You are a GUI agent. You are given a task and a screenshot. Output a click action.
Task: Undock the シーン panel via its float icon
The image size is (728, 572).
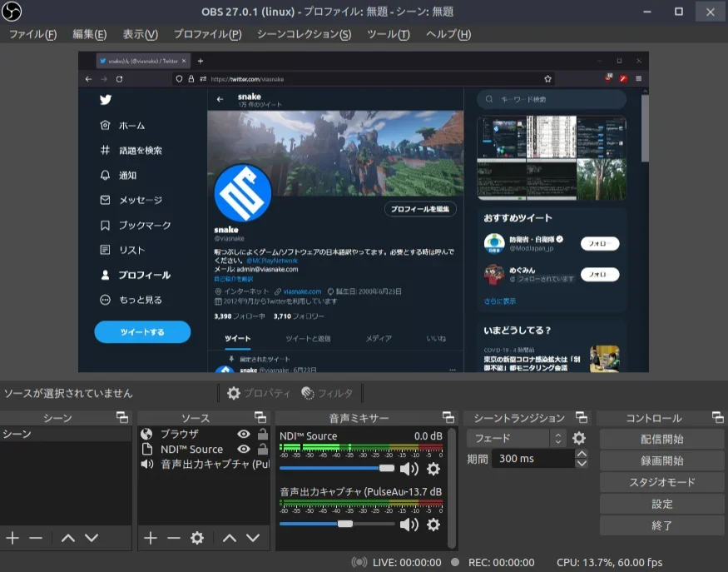(122, 417)
